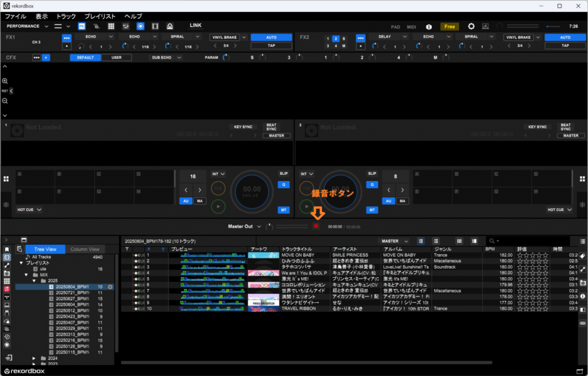
Task: Open deck 1 pad mode grid icon
Action: (6, 179)
